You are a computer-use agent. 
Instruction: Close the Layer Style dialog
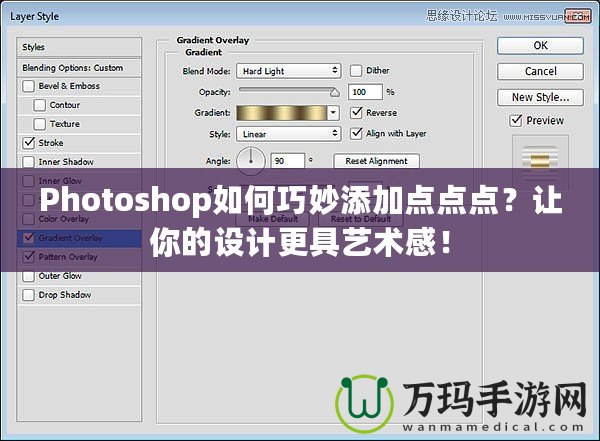pos(578,16)
